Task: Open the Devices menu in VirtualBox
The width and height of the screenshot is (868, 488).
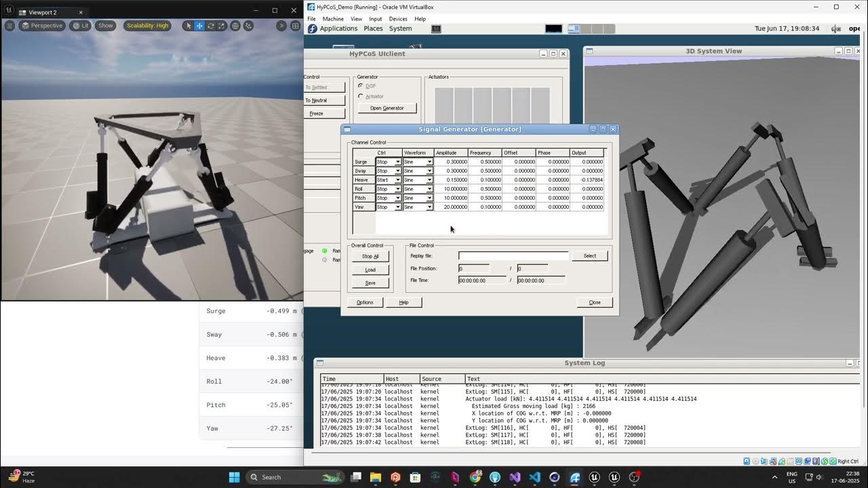Action: (398, 18)
